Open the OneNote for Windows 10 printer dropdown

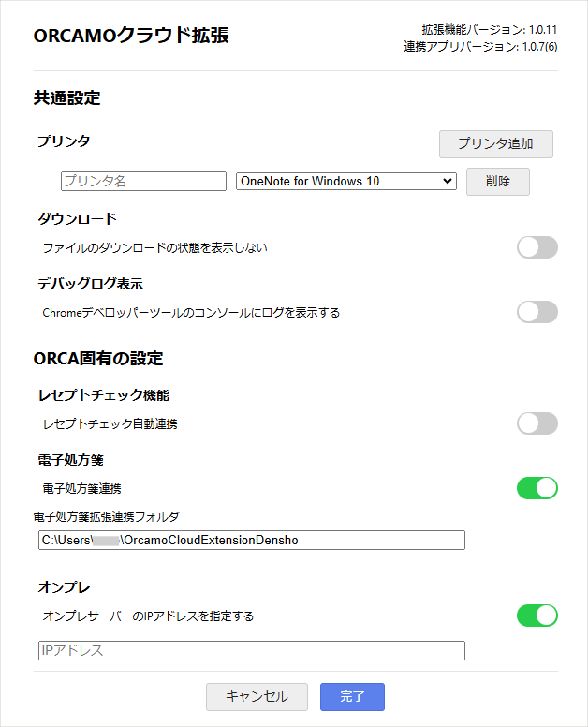pos(345,181)
